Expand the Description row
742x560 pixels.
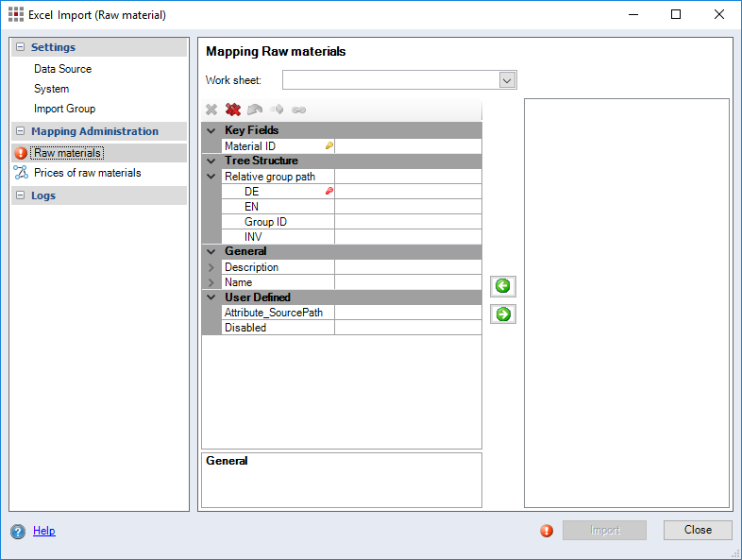pos(211,267)
